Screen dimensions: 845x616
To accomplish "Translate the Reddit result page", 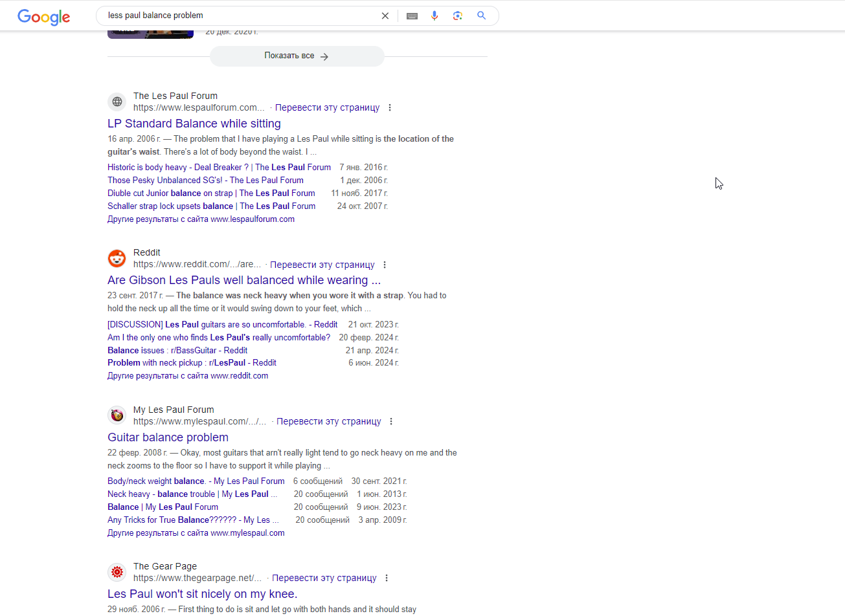I will click(322, 265).
